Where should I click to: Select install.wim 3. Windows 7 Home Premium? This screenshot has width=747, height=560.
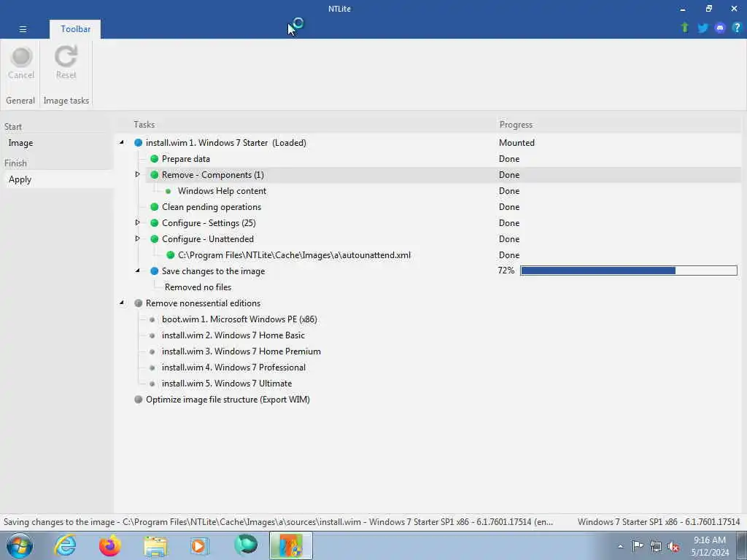click(x=241, y=352)
